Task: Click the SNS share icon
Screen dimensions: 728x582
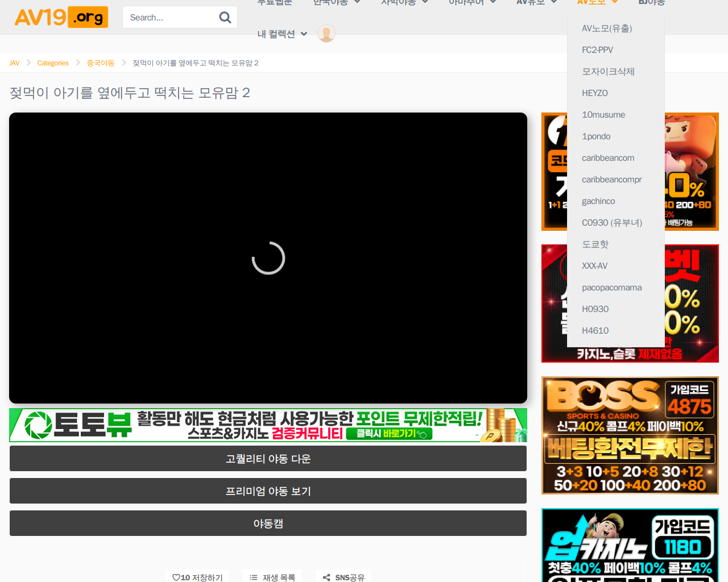Action: pyautogui.click(x=326, y=577)
